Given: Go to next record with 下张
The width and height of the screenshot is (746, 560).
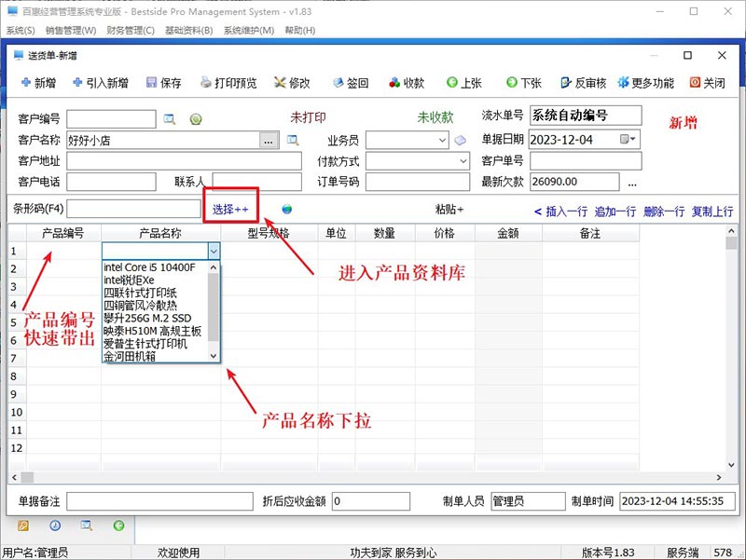Looking at the screenshot, I should [x=524, y=83].
